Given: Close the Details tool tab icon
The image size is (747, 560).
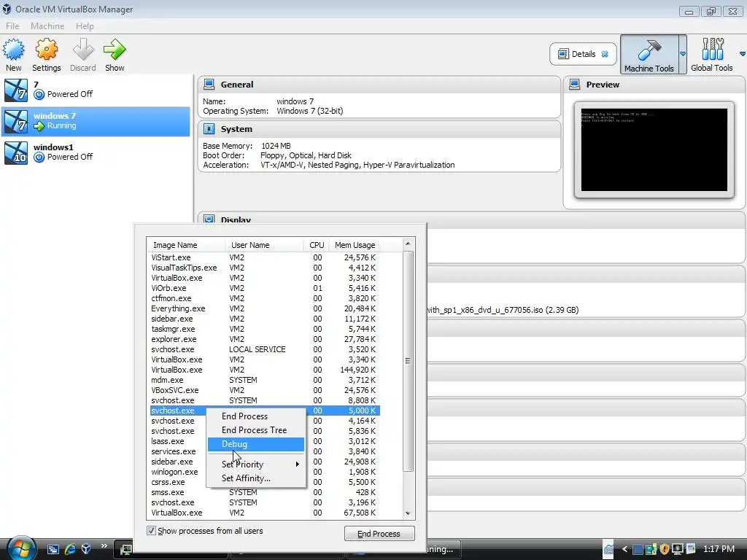Looking at the screenshot, I should [x=605, y=54].
